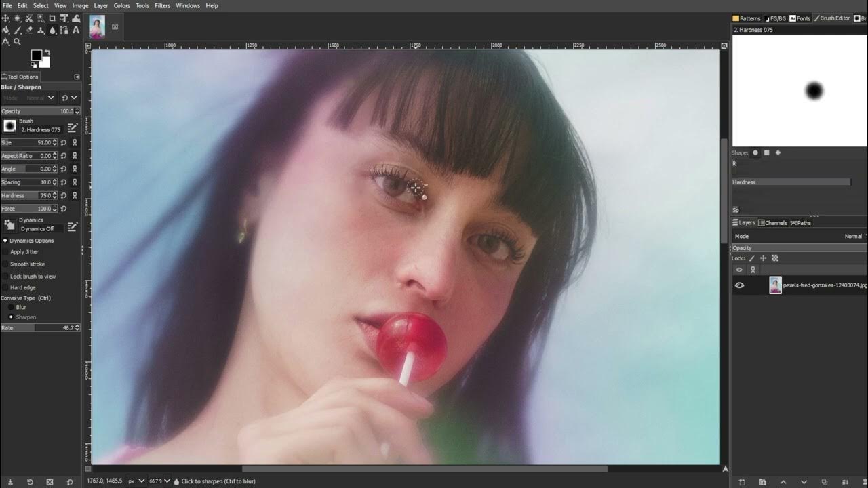
Task: Enable Smooth stroke checkbox
Action: coord(5,264)
